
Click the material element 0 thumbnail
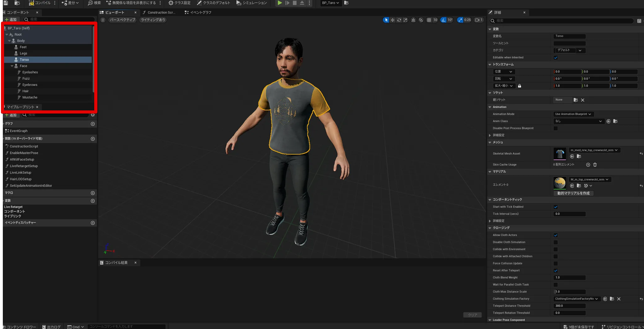(x=559, y=183)
